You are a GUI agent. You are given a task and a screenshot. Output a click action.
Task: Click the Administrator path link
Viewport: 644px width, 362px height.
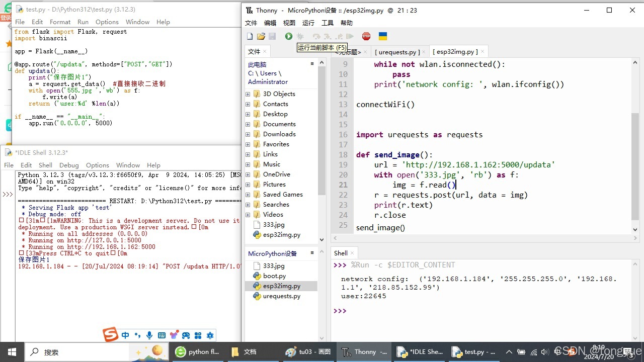(268, 82)
